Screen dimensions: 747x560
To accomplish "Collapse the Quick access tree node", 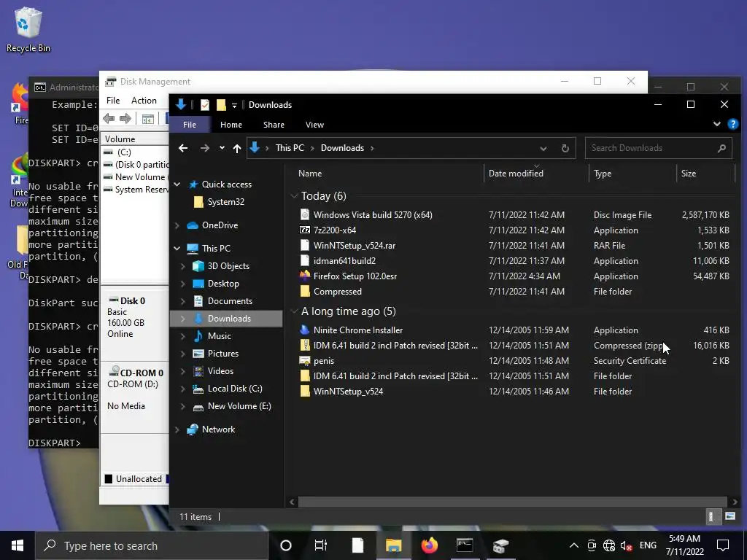I will click(x=177, y=184).
